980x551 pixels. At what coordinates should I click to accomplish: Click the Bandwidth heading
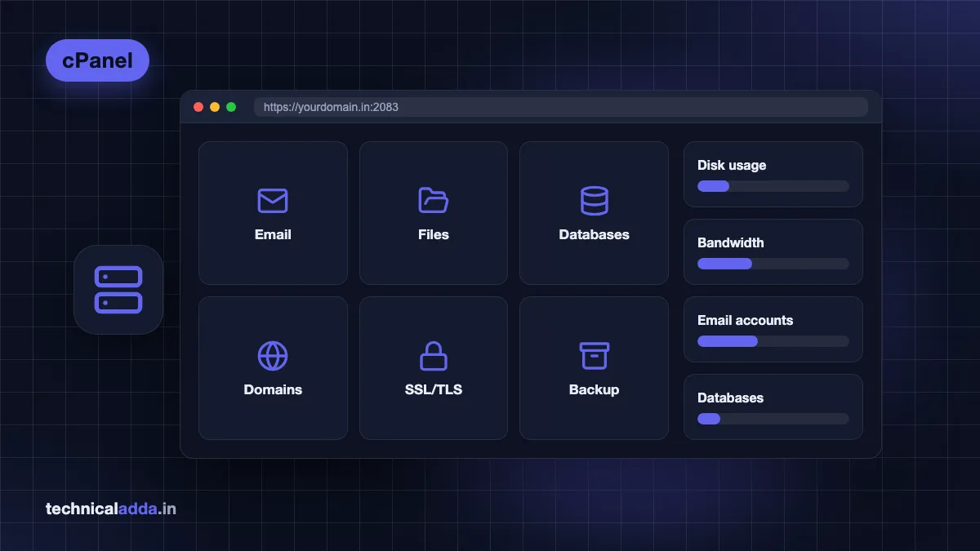(731, 242)
